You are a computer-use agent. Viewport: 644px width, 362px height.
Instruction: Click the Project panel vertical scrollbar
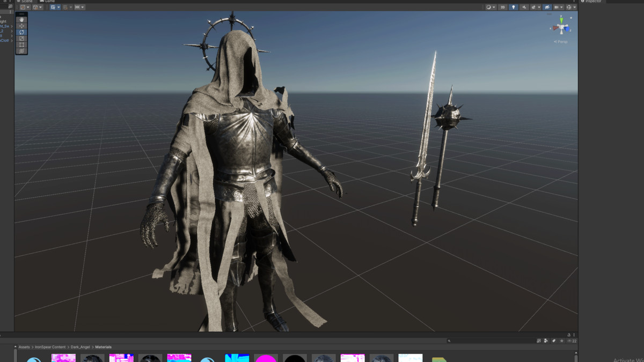click(576, 358)
